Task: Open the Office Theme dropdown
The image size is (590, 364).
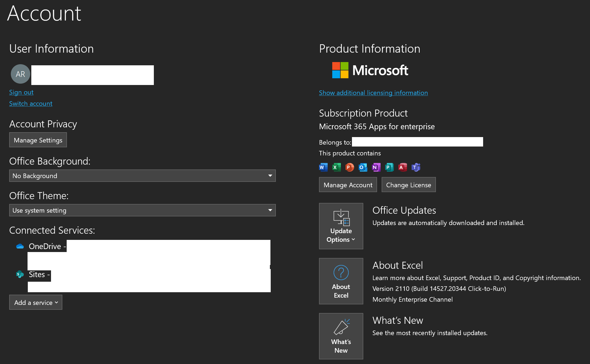Action: (x=142, y=210)
